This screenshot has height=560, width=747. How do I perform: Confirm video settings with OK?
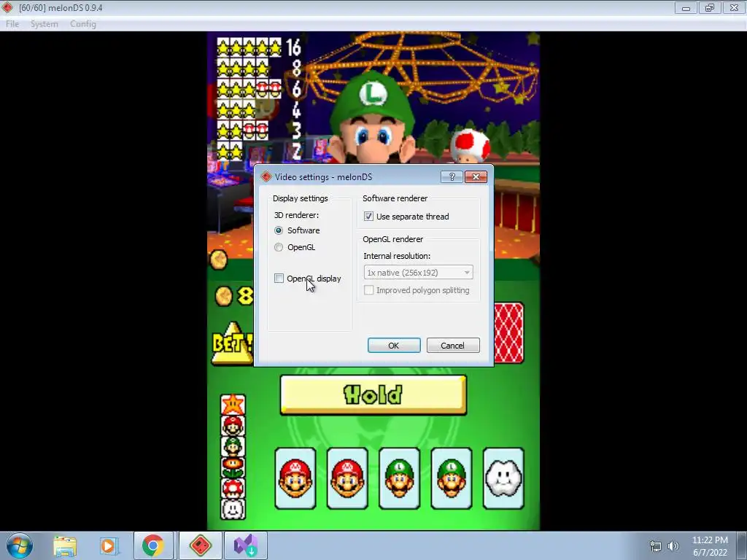click(x=394, y=345)
